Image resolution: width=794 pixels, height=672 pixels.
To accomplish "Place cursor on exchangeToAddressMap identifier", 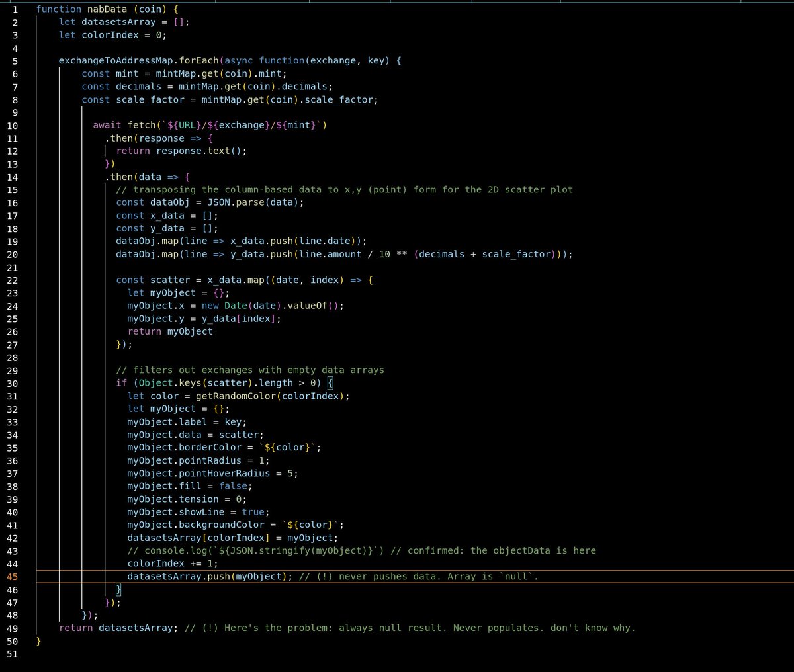I will [116, 60].
